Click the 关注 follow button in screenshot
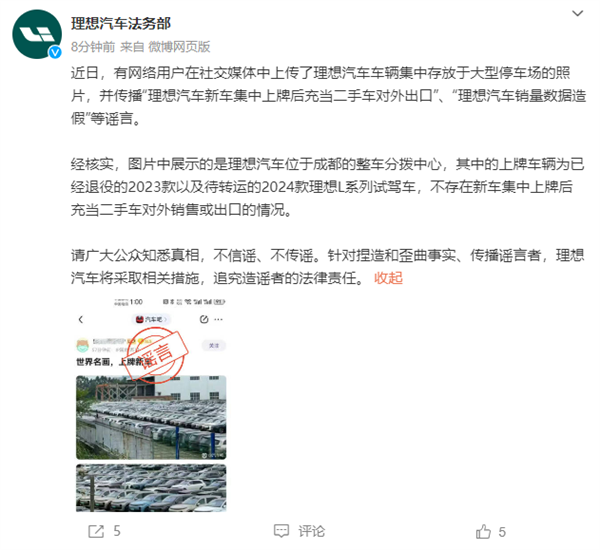 click(x=214, y=346)
